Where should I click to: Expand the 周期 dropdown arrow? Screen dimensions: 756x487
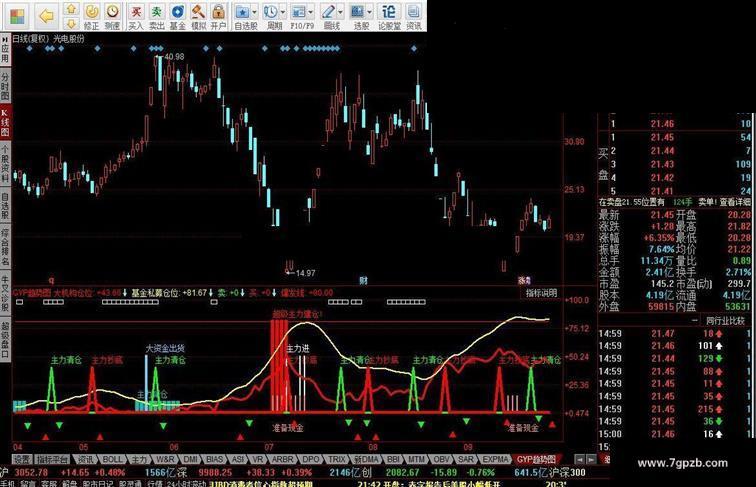[x=283, y=12]
